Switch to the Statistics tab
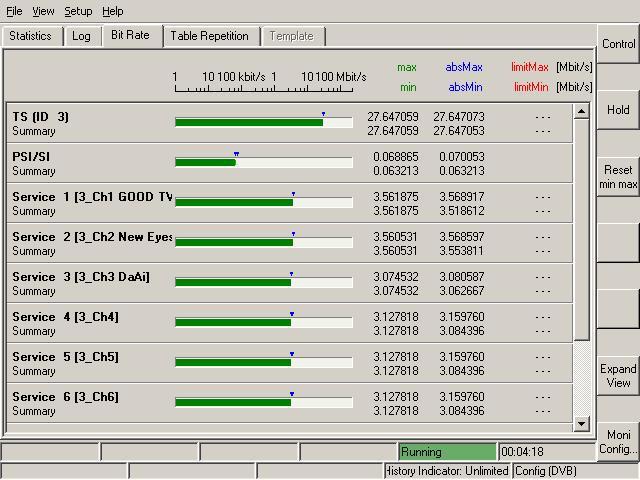 point(31,36)
